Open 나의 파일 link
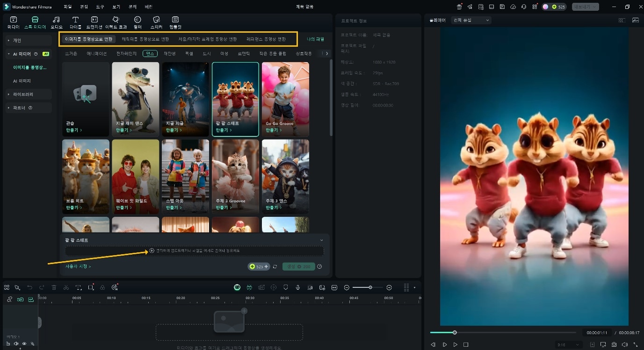This screenshot has width=644, height=350. click(x=315, y=39)
